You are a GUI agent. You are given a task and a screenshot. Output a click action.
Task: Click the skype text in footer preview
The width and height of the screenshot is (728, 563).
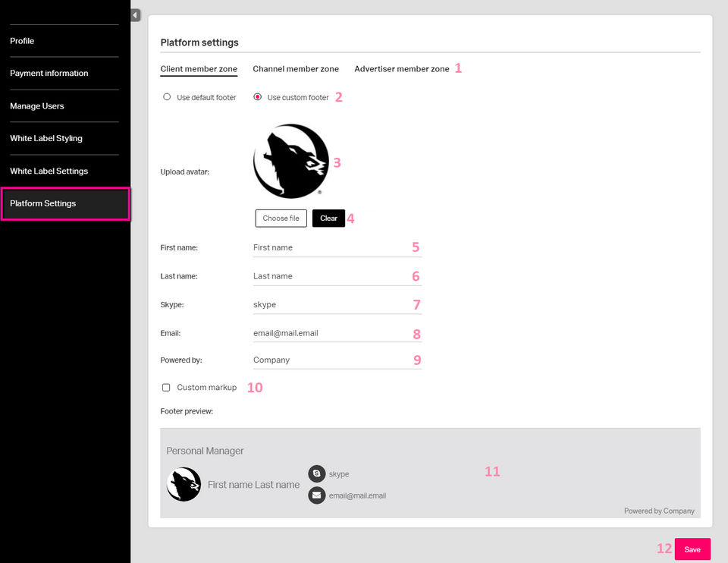tap(339, 473)
